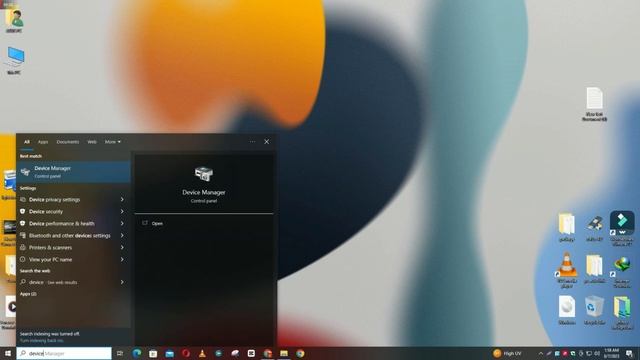Screen dimensions: 640x360
Task: Open File Explorer icon on taskbar
Action: 284,353
